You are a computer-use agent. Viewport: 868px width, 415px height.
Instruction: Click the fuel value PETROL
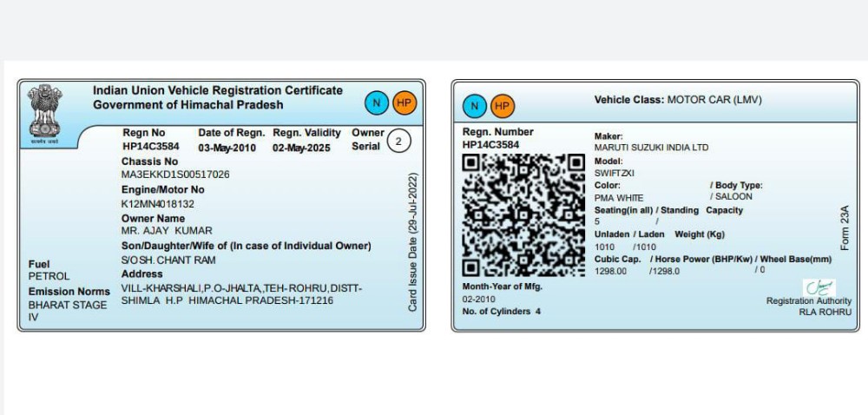tap(49, 276)
